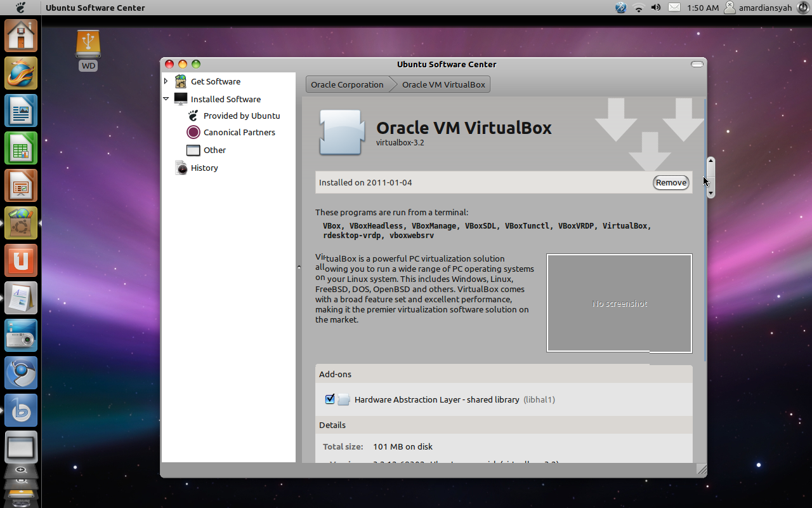Click the Oracle VM VirtualBox heading
The height and width of the screenshot is (508, 812).
coord(464,128)
